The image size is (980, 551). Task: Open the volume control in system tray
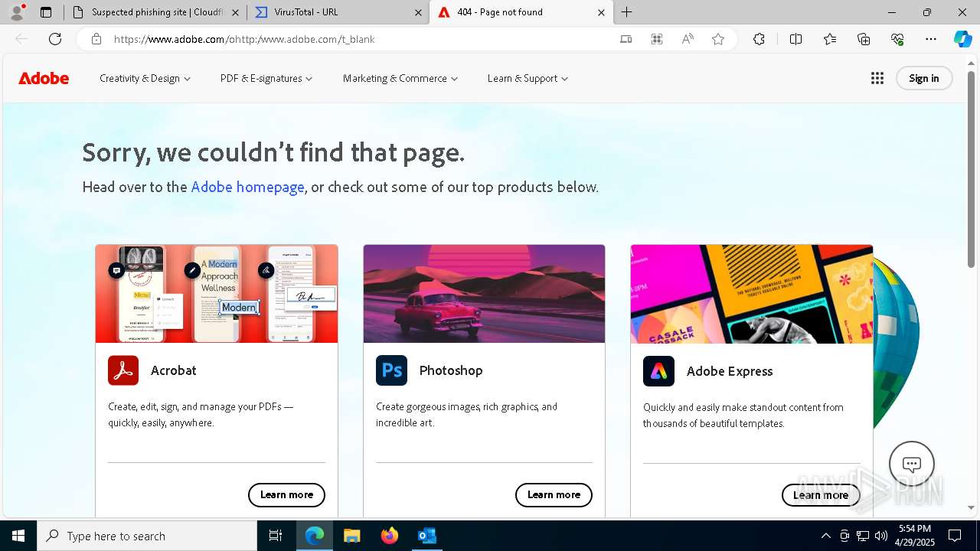tap(881, 536)
